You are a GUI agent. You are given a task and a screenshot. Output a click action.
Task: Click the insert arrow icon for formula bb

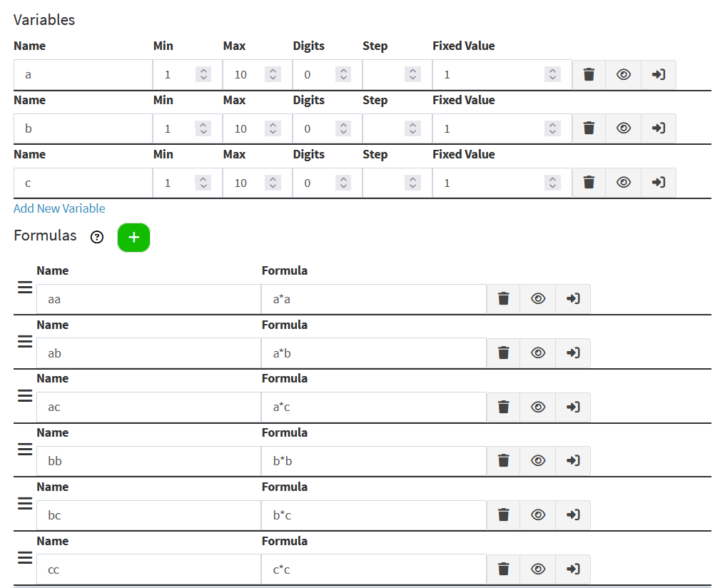[572, 461]
